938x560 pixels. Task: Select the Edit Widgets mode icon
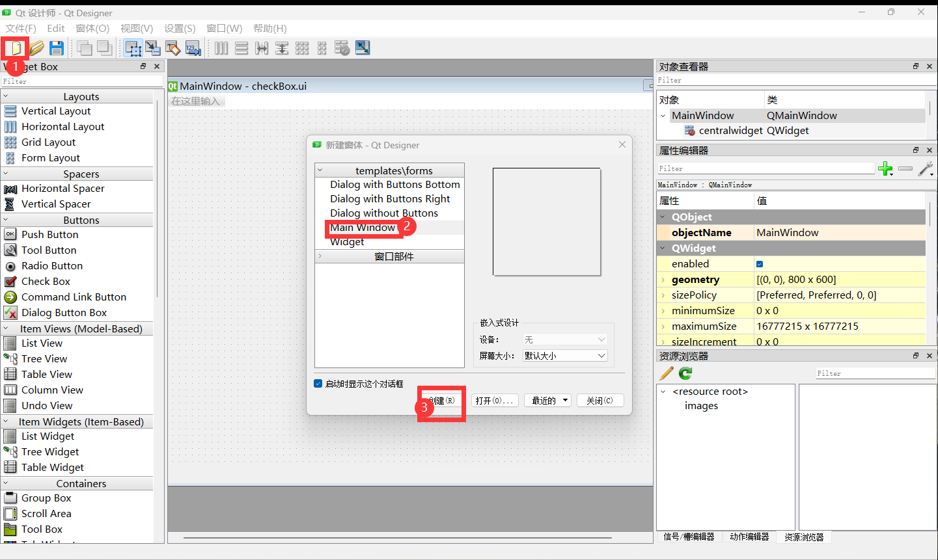pos(133,47)
